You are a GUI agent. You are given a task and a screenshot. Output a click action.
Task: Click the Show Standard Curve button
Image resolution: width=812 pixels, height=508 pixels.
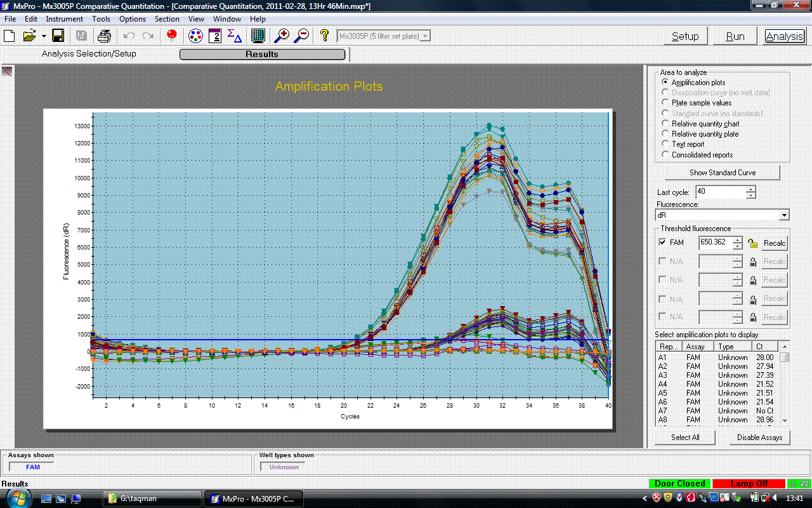click(723, 173)
